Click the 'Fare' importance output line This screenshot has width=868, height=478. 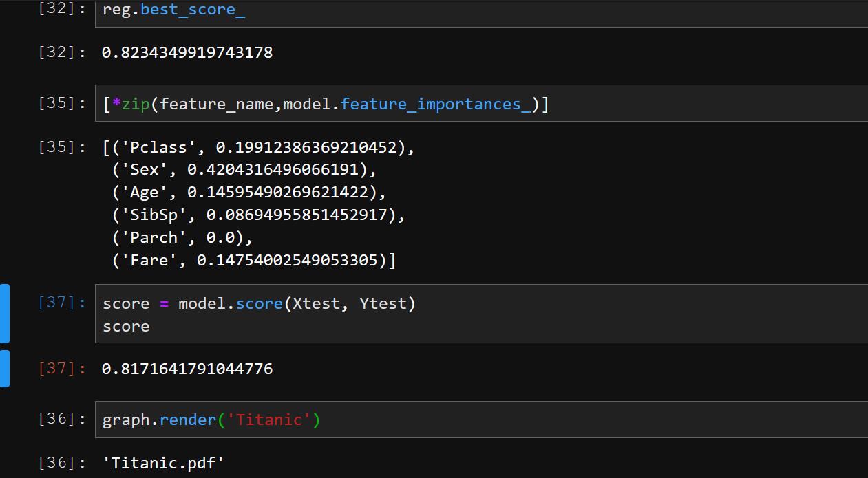tap(254, 261)
